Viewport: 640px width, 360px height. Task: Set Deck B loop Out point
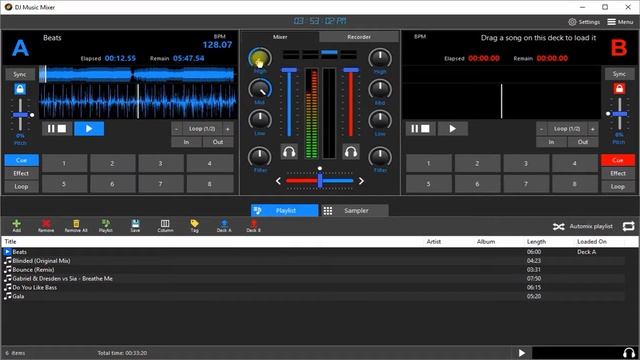click(x=583, y=142)
